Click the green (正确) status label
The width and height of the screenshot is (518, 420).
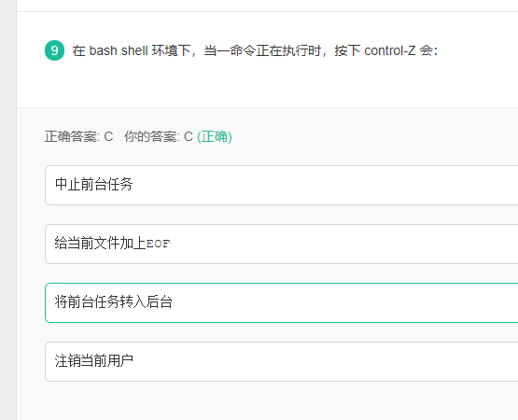tap(215, 137)
